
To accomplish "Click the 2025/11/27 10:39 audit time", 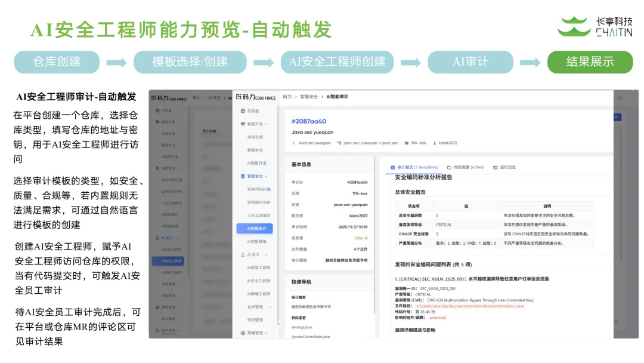I will point(353,227).
